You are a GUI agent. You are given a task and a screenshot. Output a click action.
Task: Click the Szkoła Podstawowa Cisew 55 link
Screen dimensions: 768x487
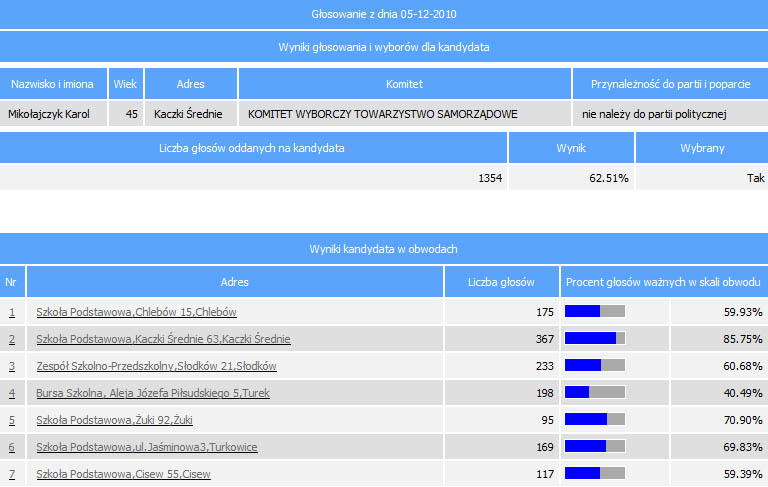tap(123, 474)
